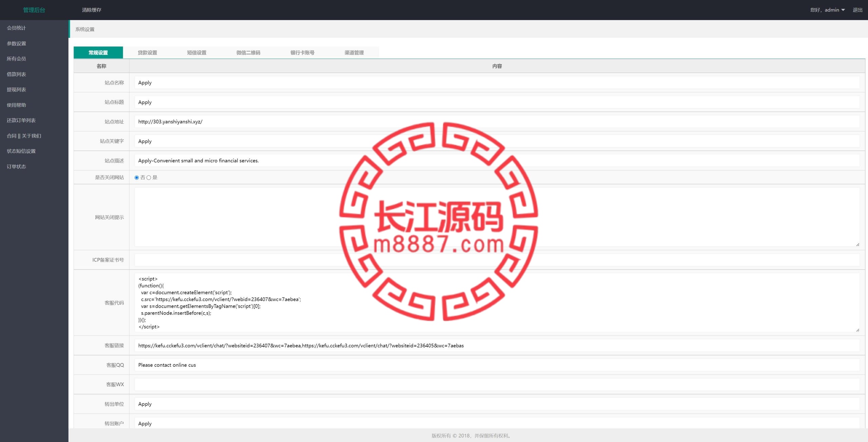Focus the ICP备案证书号 input field

tap(497, 260)
